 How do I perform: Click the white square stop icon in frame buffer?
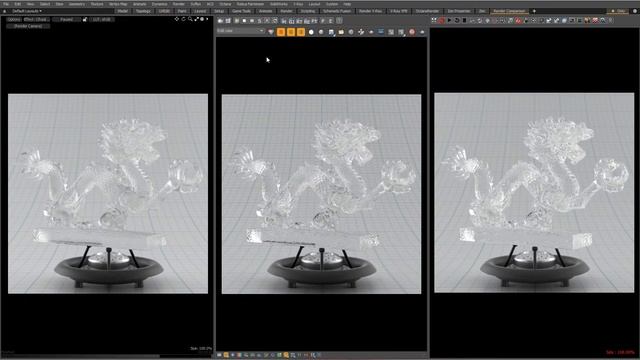[x=244, y=20]
